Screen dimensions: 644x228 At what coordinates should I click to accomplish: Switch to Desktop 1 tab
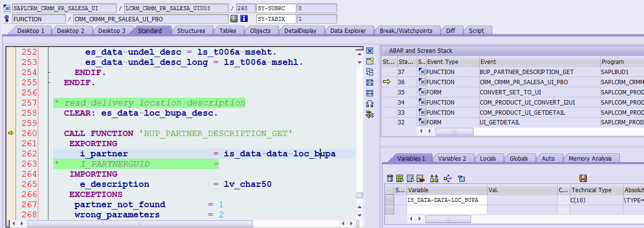31,30
